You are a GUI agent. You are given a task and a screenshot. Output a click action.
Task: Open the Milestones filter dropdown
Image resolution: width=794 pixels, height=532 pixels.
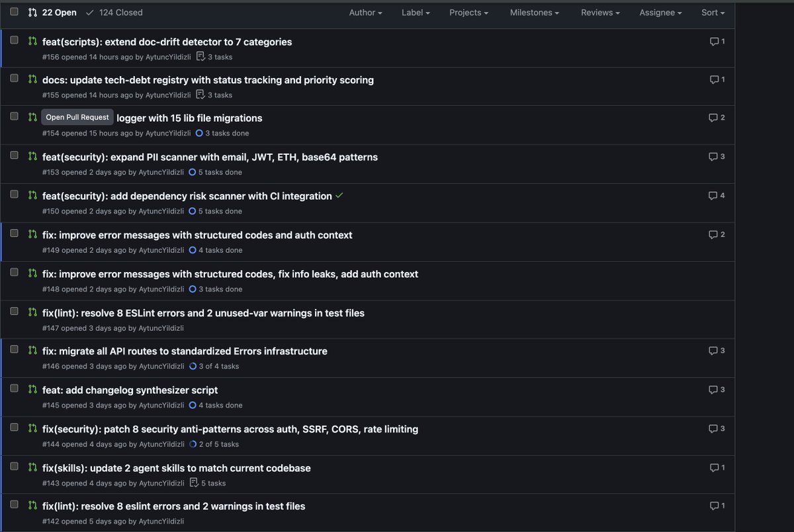tap(535, 13)
